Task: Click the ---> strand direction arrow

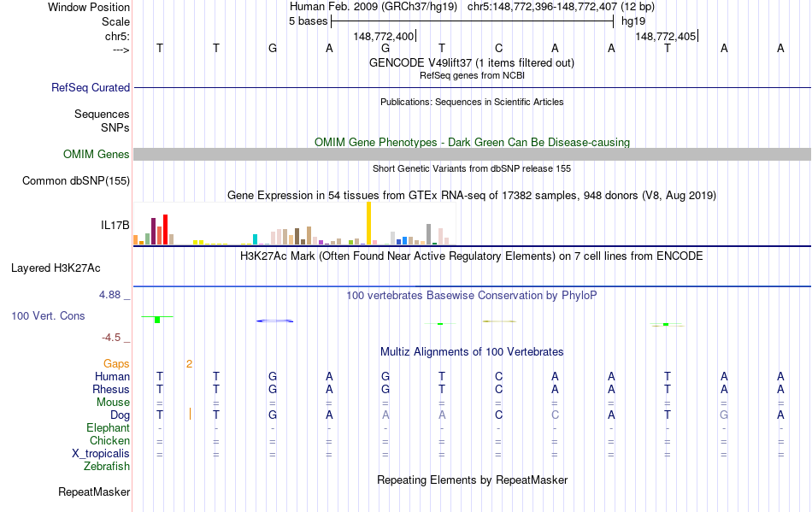Action: (x=121, y=50)
